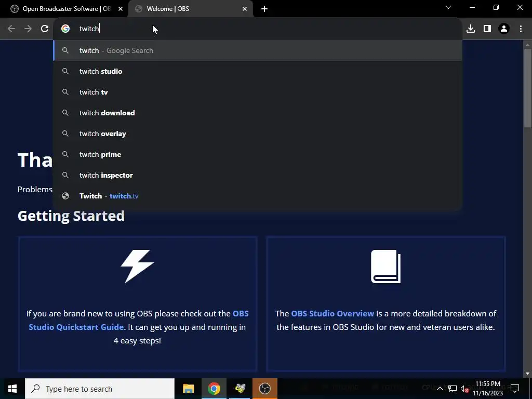Screen dimensions: 532x399
Task: Click the book icon for Studio Overview
Action: 386,267
